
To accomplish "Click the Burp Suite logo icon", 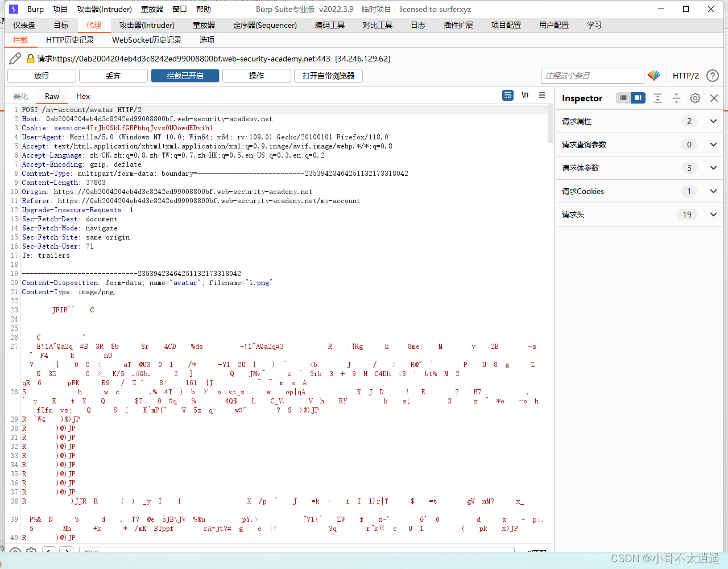I will tap(14, 9).
